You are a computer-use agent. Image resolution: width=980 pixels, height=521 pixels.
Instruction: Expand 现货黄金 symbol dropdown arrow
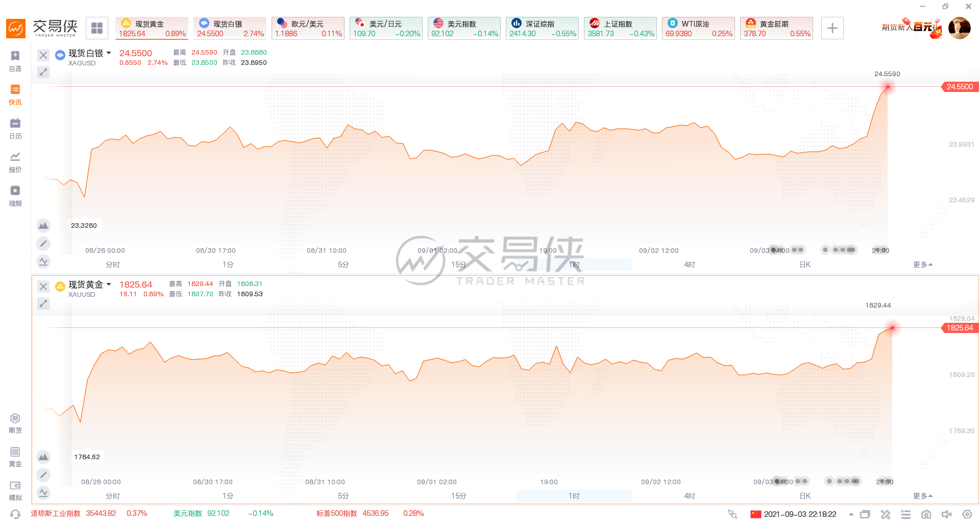click(109, 285)
